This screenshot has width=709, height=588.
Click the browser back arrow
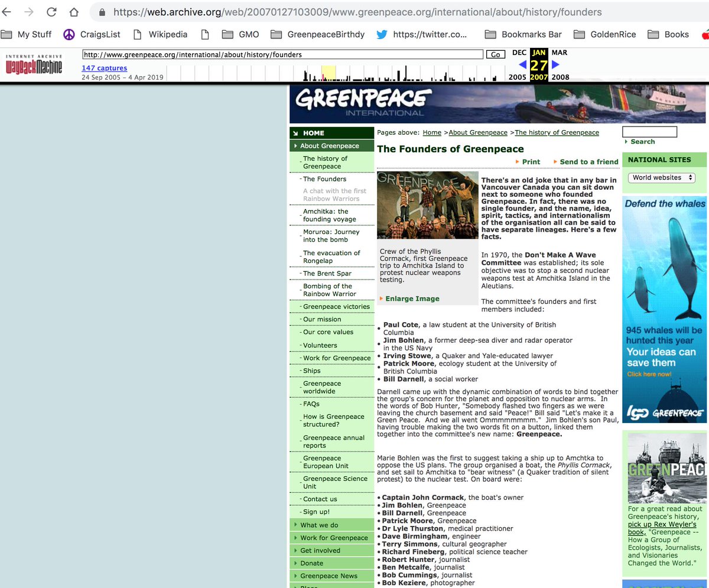6,12
